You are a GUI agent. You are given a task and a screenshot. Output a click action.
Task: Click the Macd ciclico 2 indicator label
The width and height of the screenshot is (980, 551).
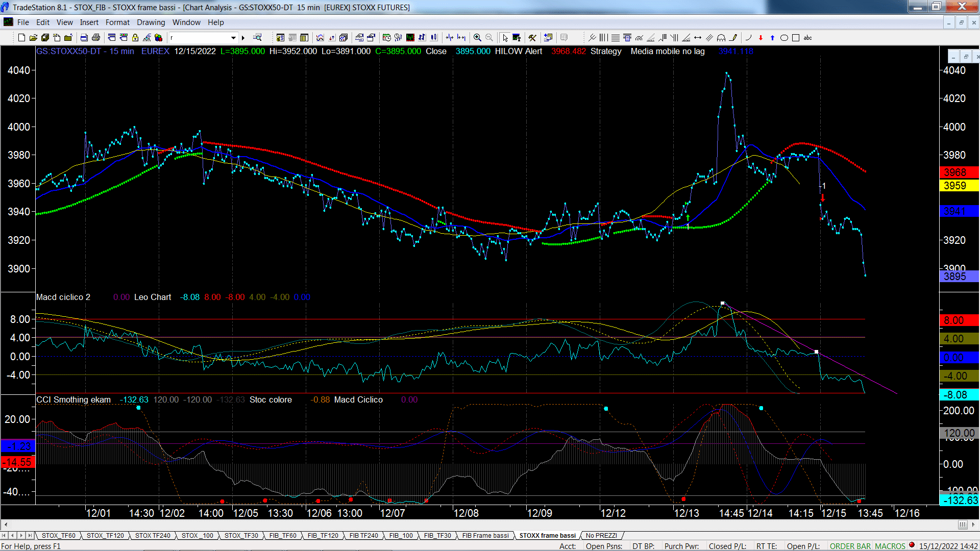(x=63, y=297)
